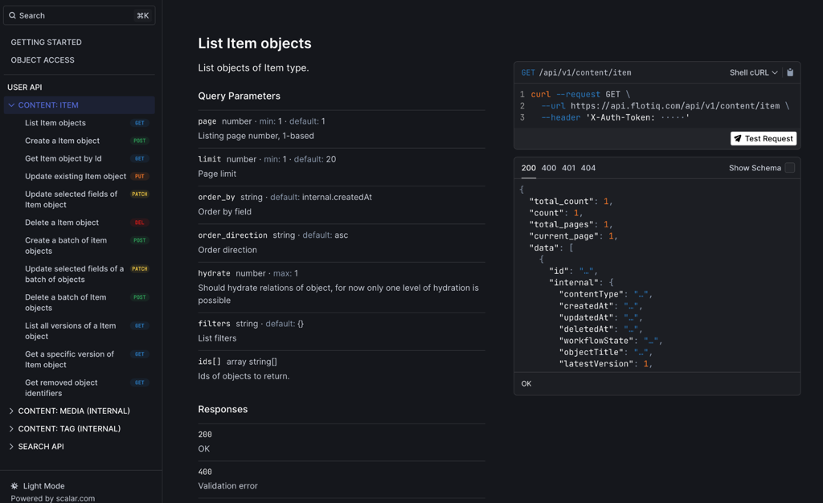Click the Validation error response description
824x504 pixels.
[228, 486]
